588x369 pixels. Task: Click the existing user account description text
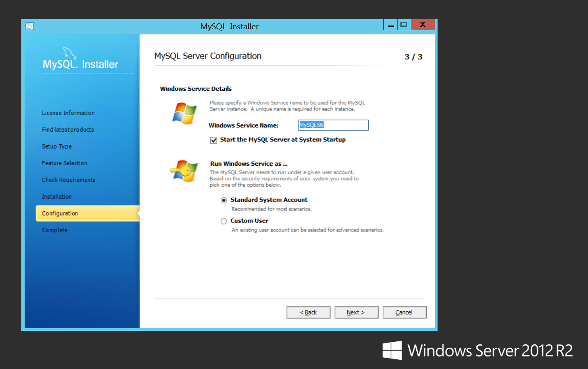308,230
